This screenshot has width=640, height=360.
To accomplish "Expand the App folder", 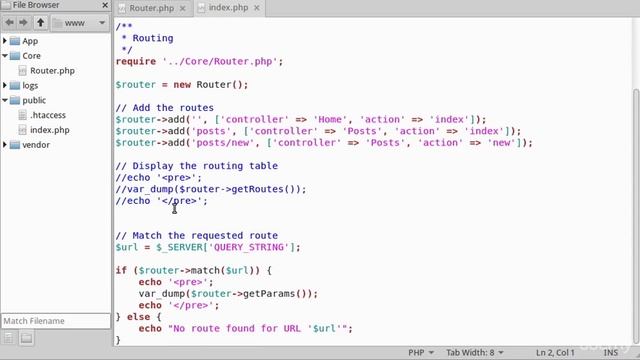I will [x=5, y=41].
